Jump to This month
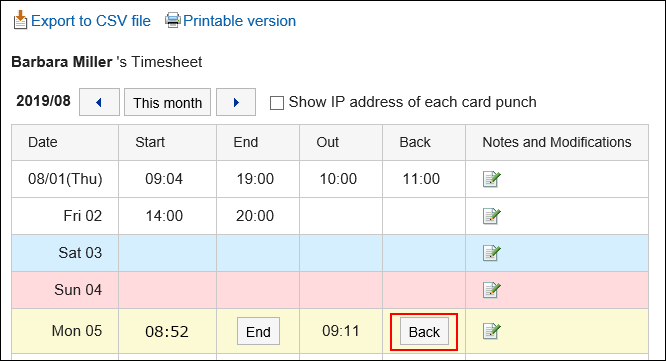The image size is (666, 361). click(x=167, y=102)
